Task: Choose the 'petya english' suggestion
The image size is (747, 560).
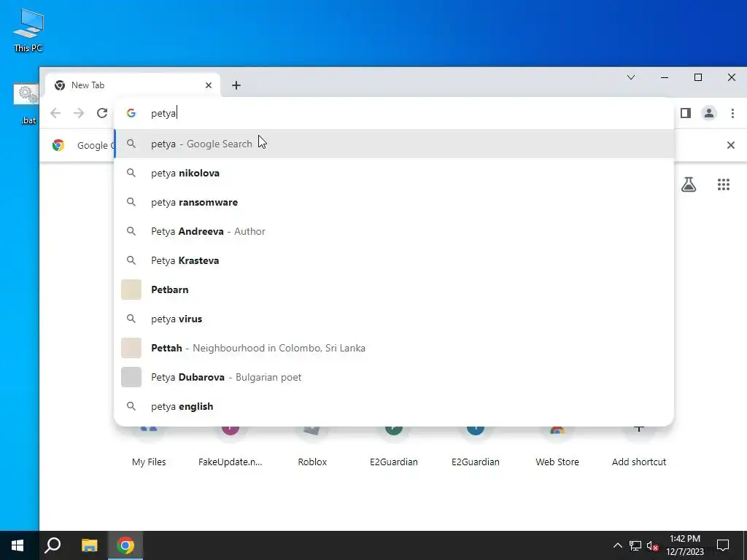Action: pyautogui.click(x=393, y=406)
